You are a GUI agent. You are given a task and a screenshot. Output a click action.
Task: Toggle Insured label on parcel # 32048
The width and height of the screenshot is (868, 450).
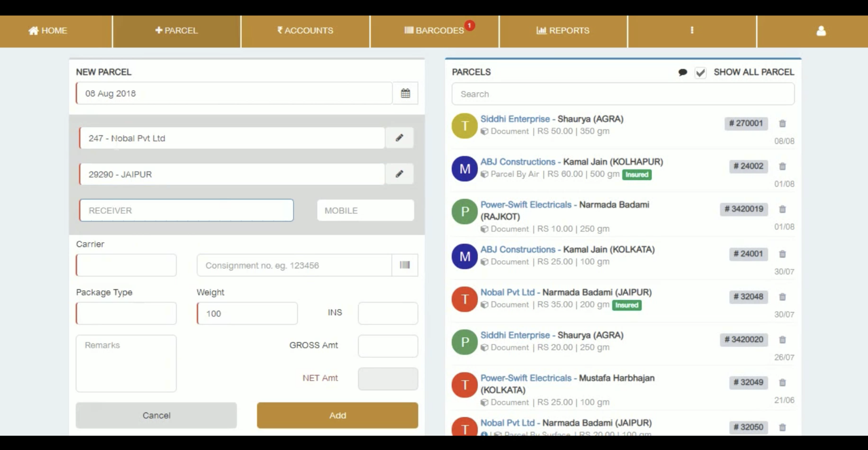coord(627,305)
